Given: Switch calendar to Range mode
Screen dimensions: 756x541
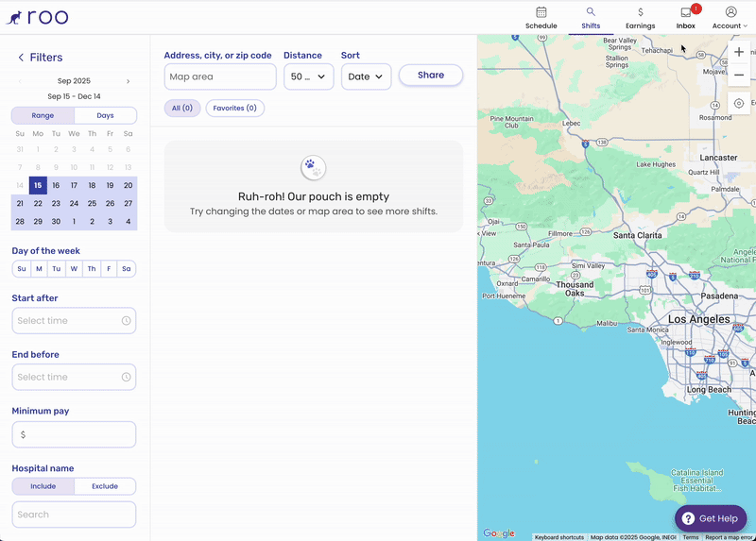Looking at the screenshot, I should (x=43, y=115).
